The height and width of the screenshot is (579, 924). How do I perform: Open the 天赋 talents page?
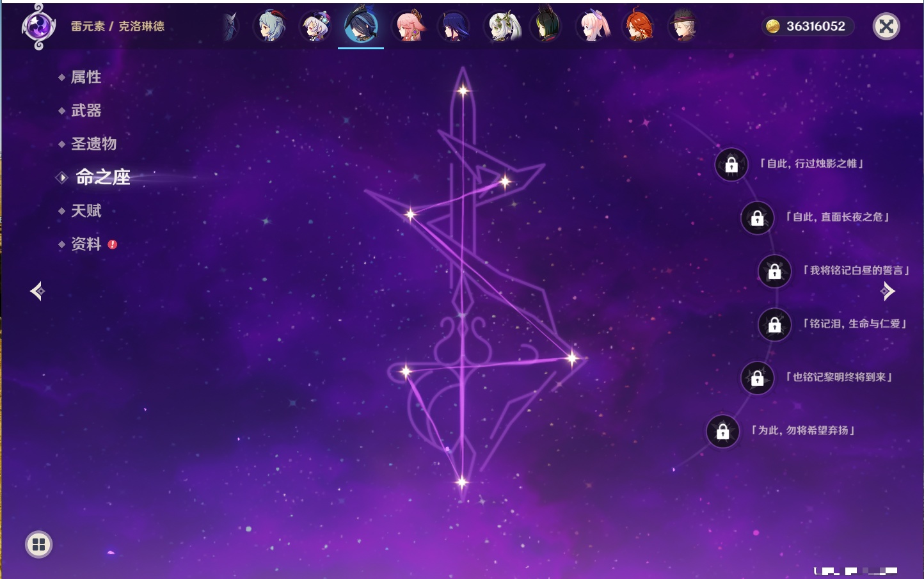pyautogui.click(x=86, y=210)
